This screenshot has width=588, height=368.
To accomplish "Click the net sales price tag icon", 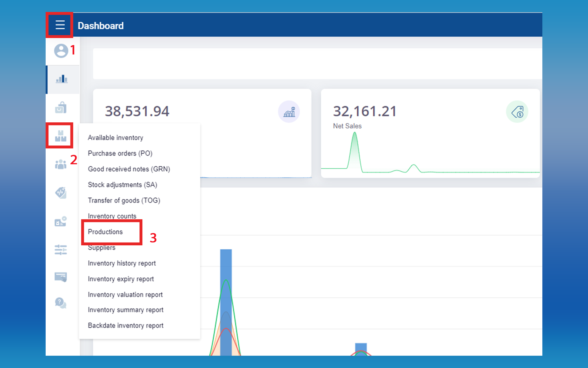I will (517, 112).
